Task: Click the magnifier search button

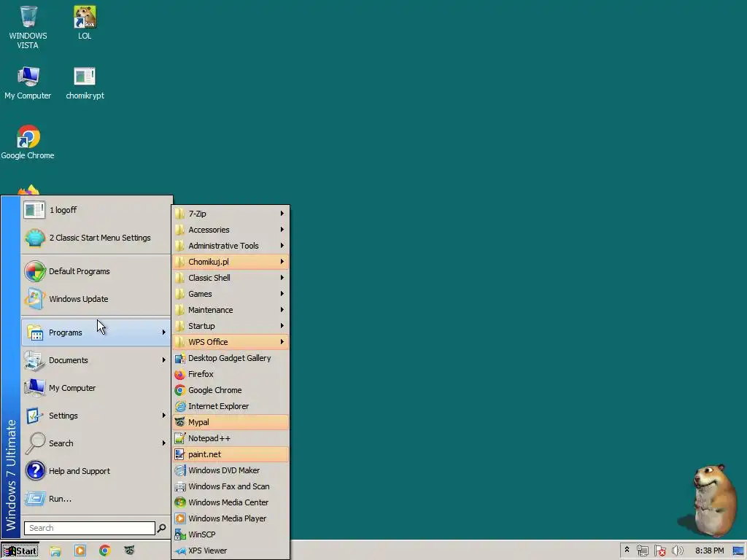Action: tap(162, 528)
